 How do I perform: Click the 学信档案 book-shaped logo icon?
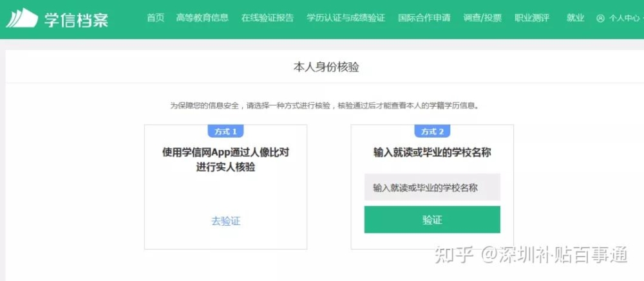(x=22, y=18)
